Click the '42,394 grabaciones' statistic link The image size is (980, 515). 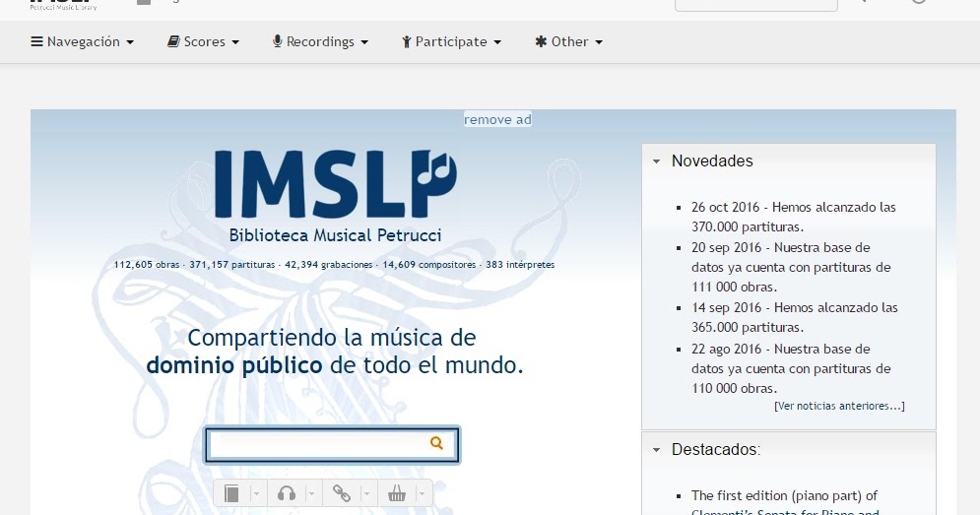pyautogui.click(x=329, y=264)
